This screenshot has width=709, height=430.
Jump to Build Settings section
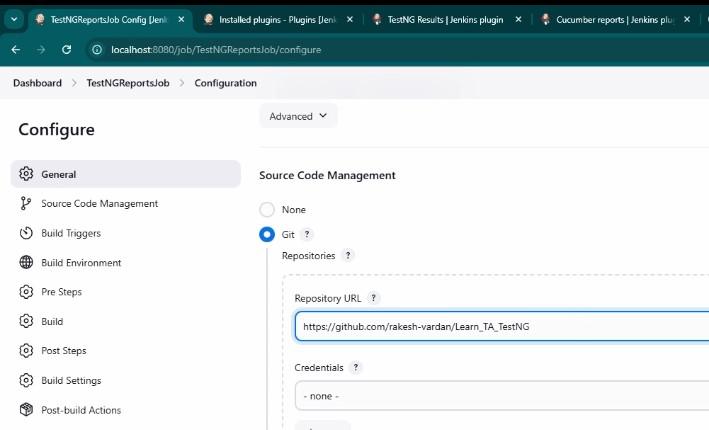pos(126,380)
